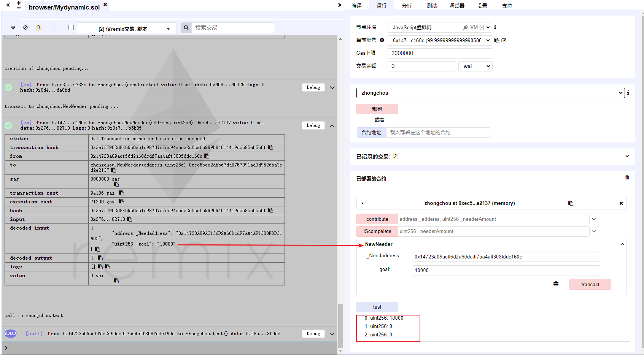Toggle the right panel with double chevron

tap(340, 5)
